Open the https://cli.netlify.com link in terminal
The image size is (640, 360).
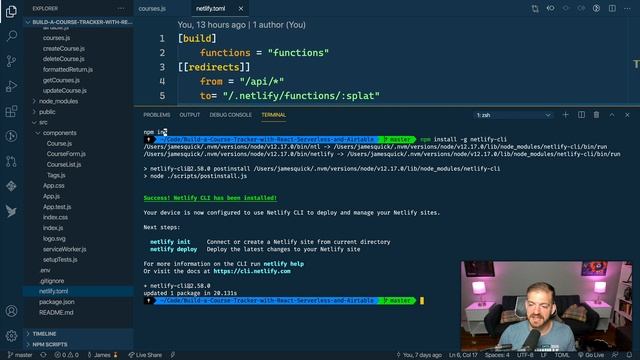(x=252, y=271)
